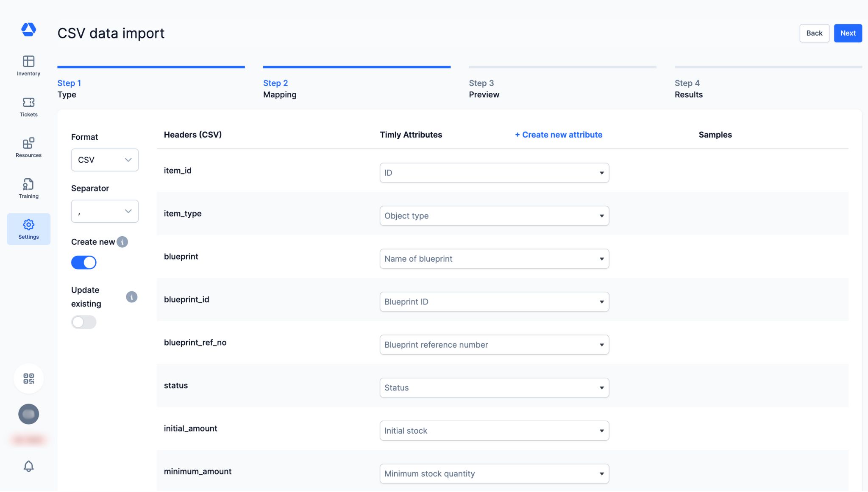
Task: Click the Timly logo icon
Action: (x=28, y=29)
